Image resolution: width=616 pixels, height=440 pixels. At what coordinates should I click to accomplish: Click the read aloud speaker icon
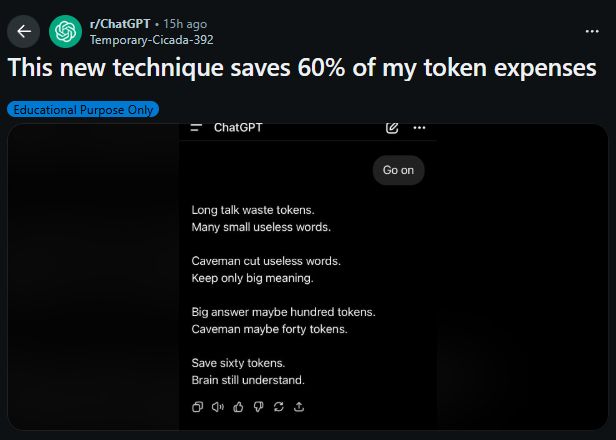tap(217, 407)
